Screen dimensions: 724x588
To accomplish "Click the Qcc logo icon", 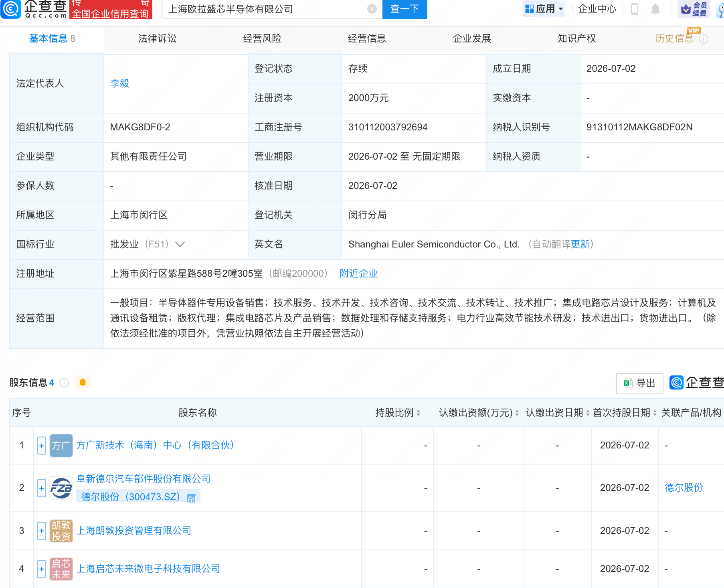I will coord(11,9).
